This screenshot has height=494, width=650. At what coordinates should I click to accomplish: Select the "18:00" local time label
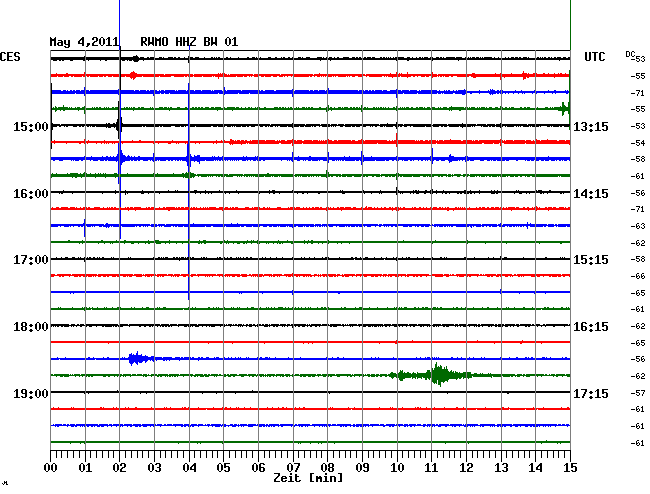pos(31,327)
